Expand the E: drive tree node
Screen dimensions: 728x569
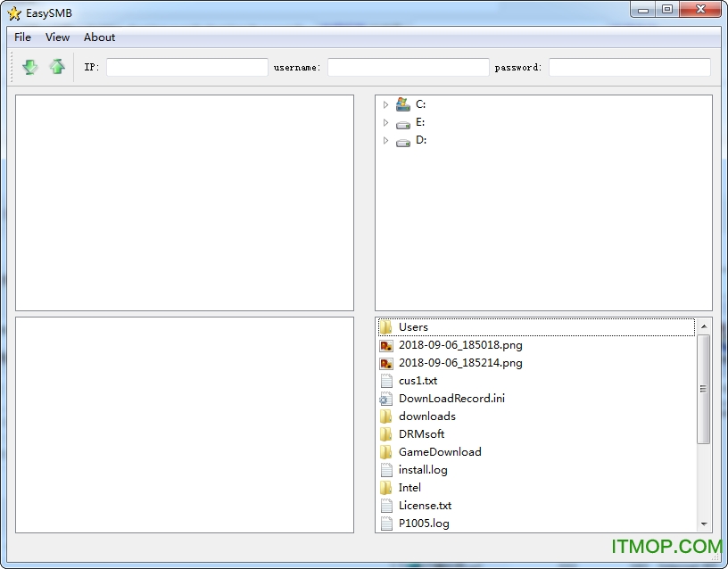(385, 122)
